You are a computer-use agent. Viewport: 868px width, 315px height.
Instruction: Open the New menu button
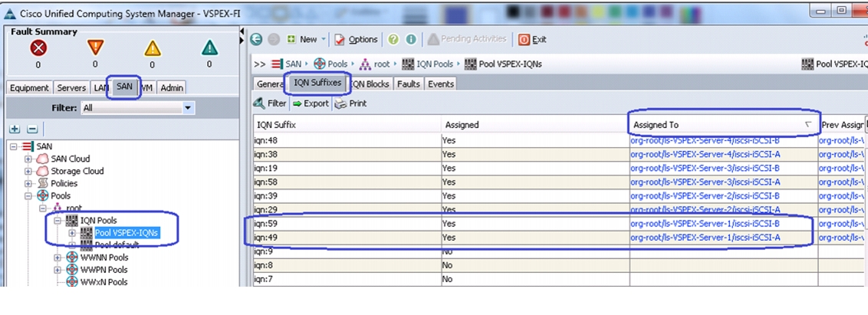point(307,39)
